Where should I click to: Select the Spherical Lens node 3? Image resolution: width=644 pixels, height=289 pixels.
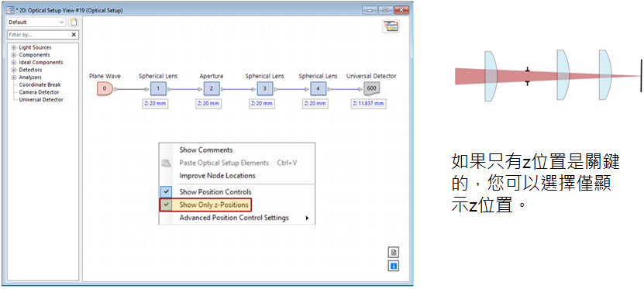coord(264,88)
